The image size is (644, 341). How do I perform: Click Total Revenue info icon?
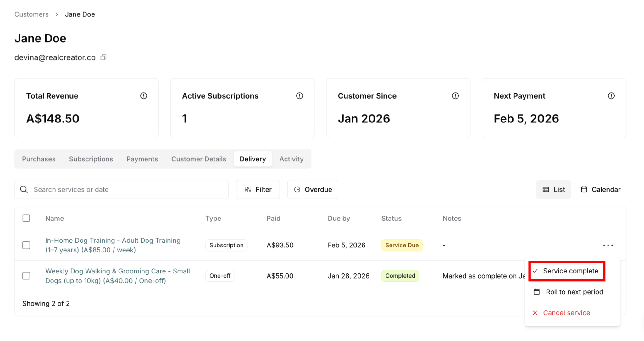143,96
